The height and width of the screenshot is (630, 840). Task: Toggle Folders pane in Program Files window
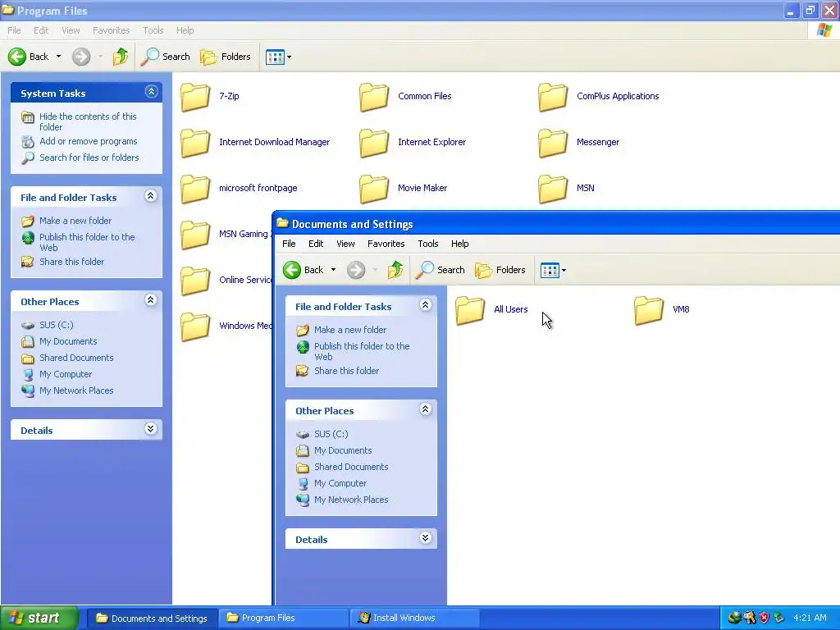click(x=226, y=57)
